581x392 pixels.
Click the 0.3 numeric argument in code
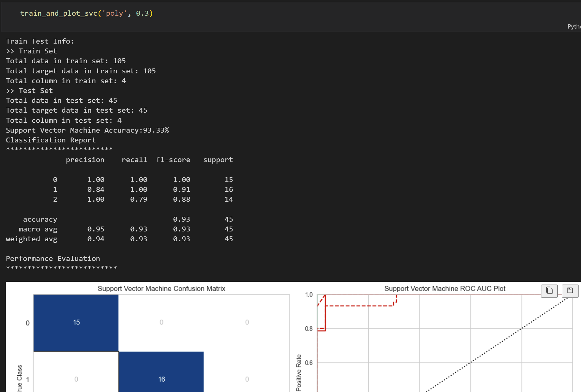click(x=142, y=14)
